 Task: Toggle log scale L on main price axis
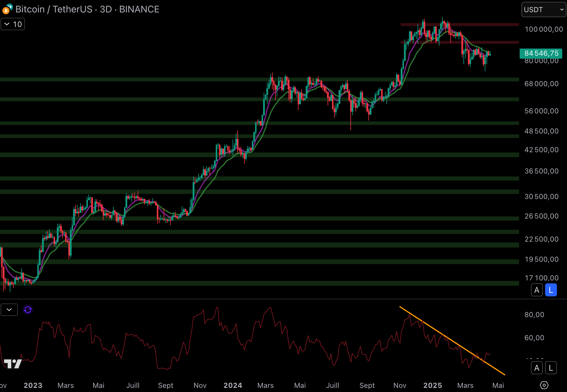pos(551,290)
